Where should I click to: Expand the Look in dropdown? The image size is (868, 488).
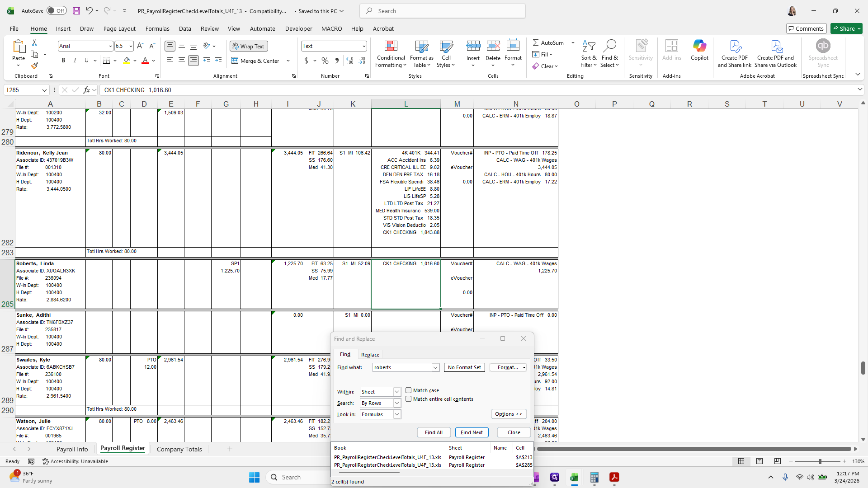(397, 414)
